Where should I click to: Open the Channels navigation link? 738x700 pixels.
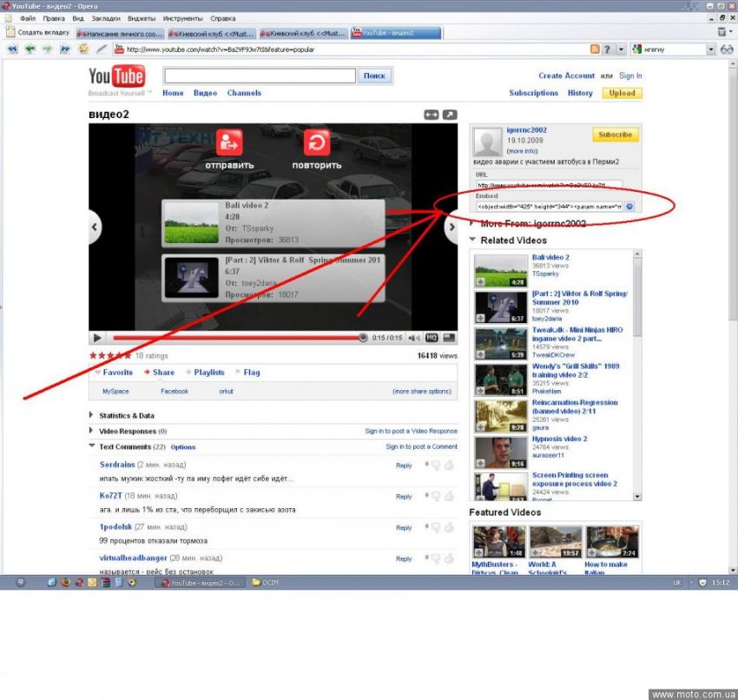pyautogui.click(x=244, y=93)
